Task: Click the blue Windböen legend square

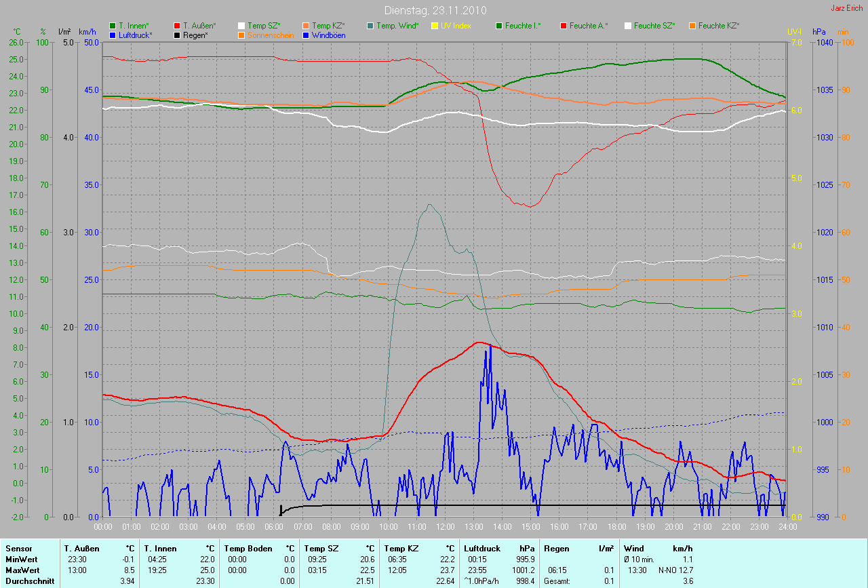Action: 306,35
